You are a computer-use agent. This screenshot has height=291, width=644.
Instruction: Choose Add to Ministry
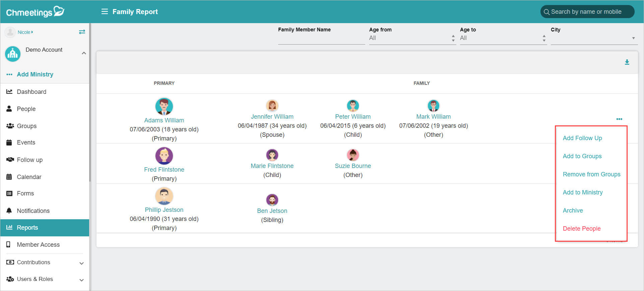[583, 192]
